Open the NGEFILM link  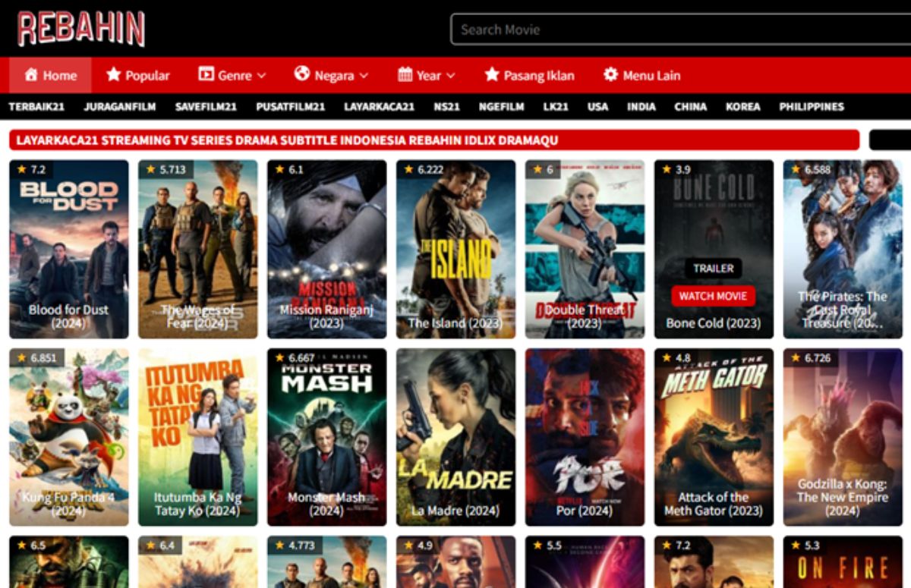(502, 107)
